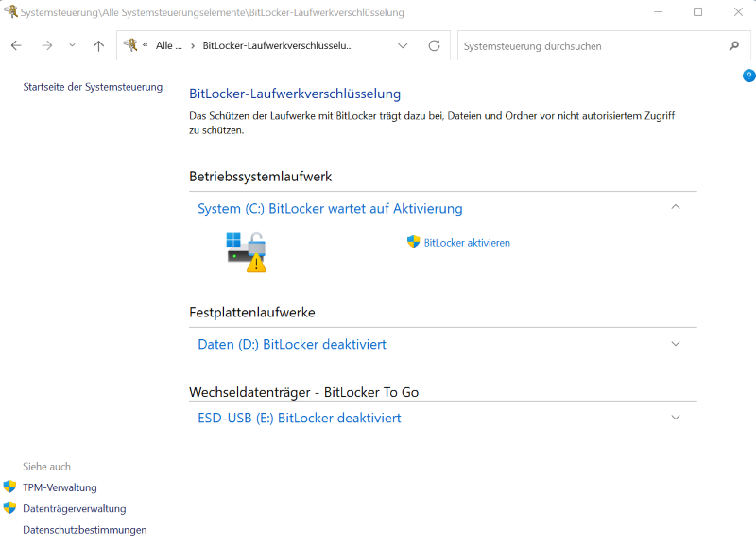Click the shield icon next to TPM-Verwaltung
756x547 pixels.
click(x=10, y=487)
